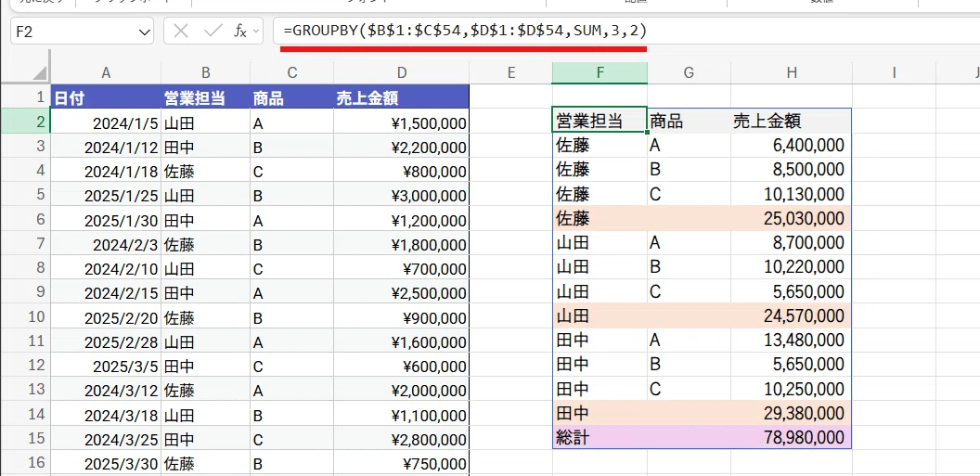Select cell G2 商品 in result table
Screen dimensions: 980x476
(x=689, y=121)
